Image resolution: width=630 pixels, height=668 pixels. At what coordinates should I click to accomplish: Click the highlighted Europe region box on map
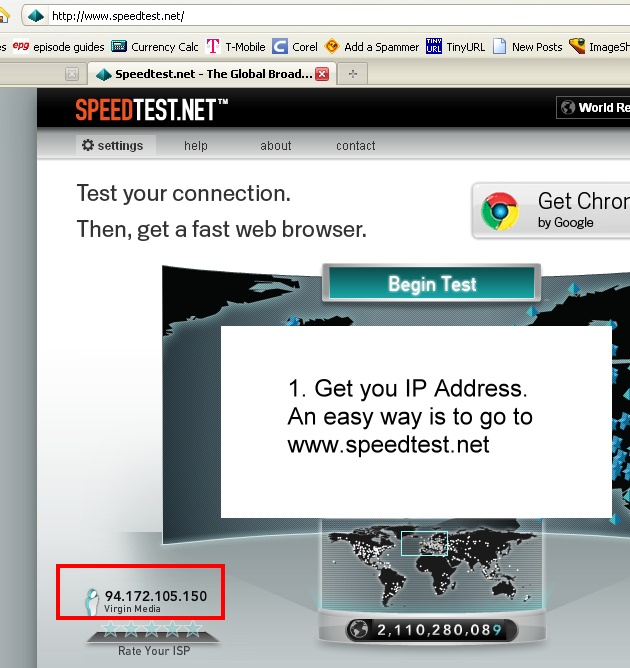coord(424,543)
